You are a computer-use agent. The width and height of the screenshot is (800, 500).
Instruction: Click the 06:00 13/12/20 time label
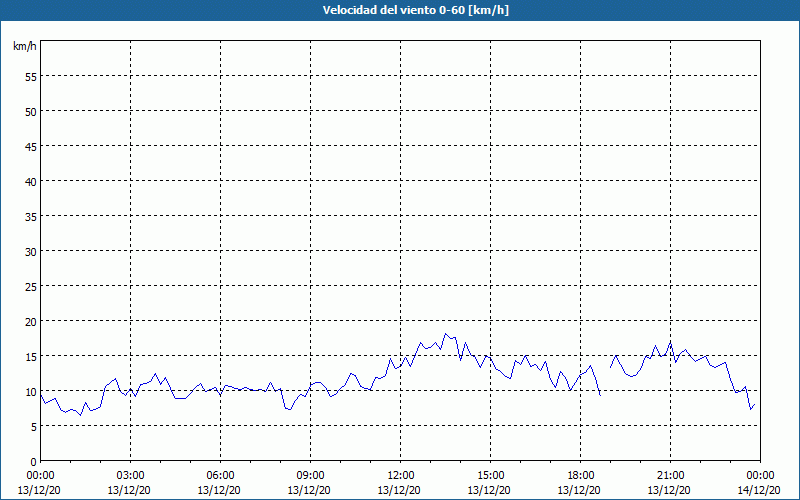click(220, 483)
